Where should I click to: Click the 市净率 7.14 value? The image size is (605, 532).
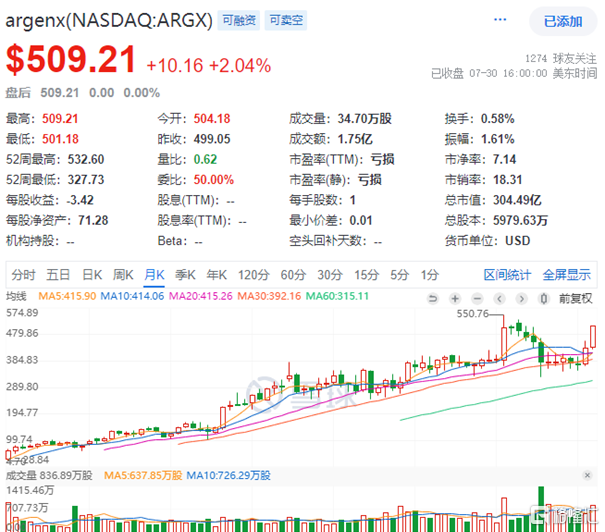point(504,159)
